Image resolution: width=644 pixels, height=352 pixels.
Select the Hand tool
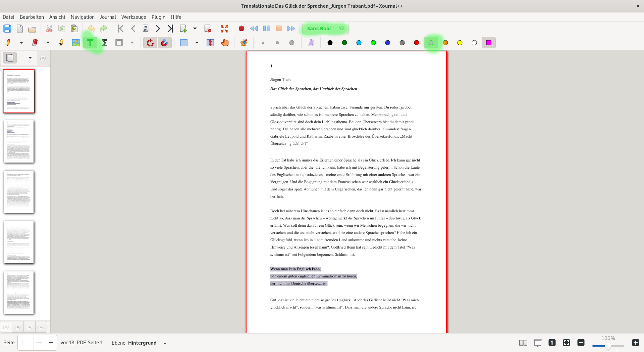[x=225, y=43]
